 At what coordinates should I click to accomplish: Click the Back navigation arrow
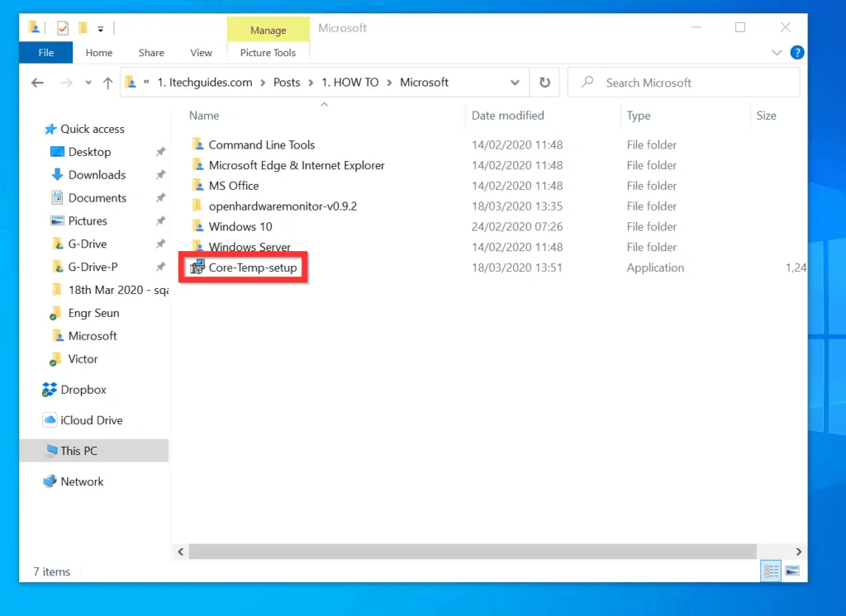[37, 83]
